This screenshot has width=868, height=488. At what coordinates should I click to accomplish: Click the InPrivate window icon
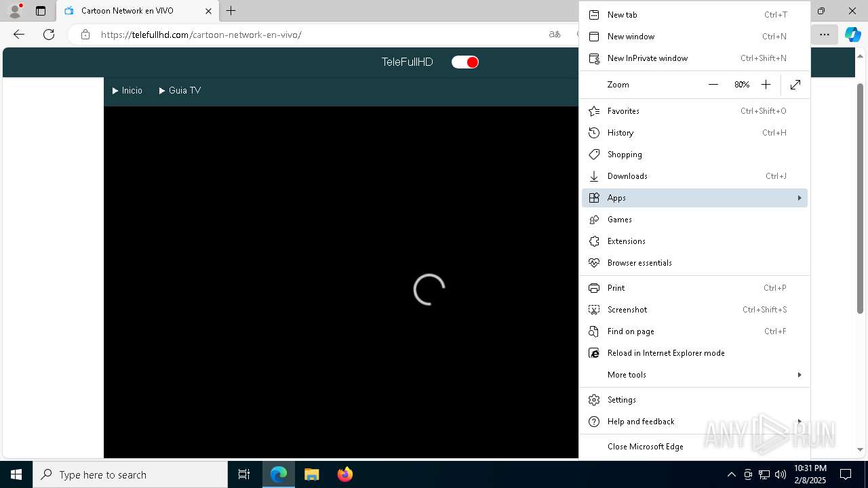[594, 58]
